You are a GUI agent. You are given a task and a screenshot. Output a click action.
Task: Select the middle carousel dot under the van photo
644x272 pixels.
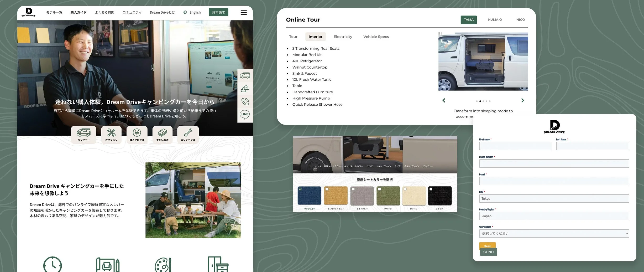483,101
